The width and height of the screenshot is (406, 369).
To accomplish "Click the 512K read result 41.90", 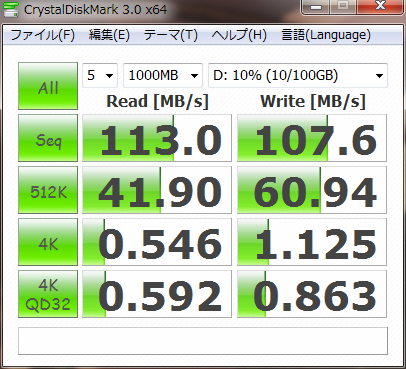I will [x=157, y=190].
